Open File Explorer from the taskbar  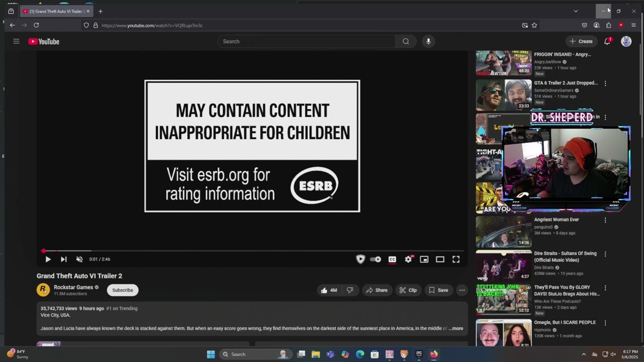[315, 354]
